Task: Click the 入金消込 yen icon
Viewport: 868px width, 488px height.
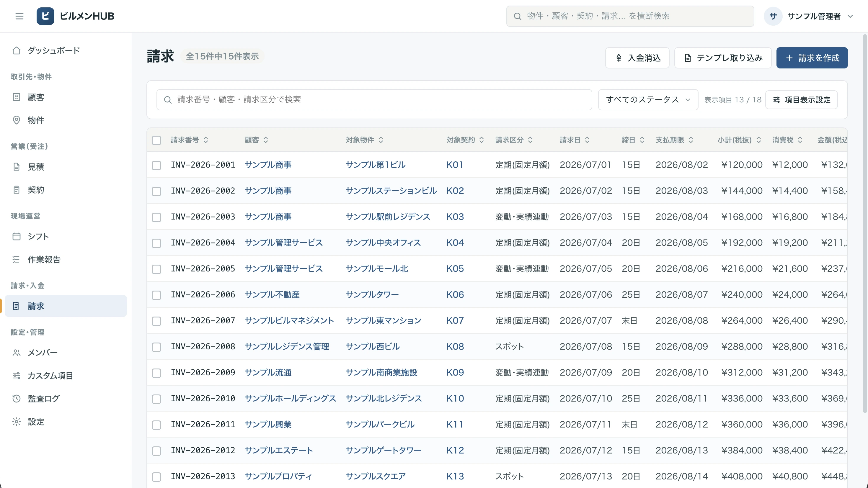Action: tap(619, 58)
